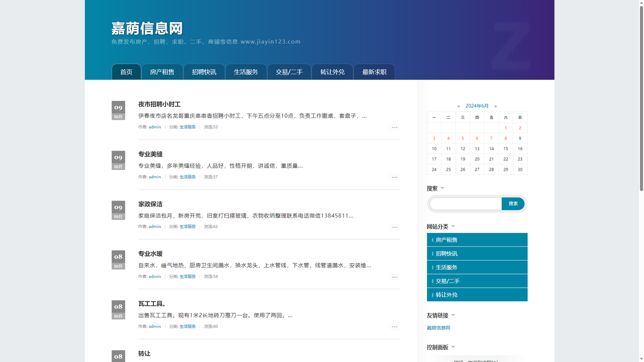Open the 转让外兑 navigation tab
The image size is (644, 362).
pos(332,72)
